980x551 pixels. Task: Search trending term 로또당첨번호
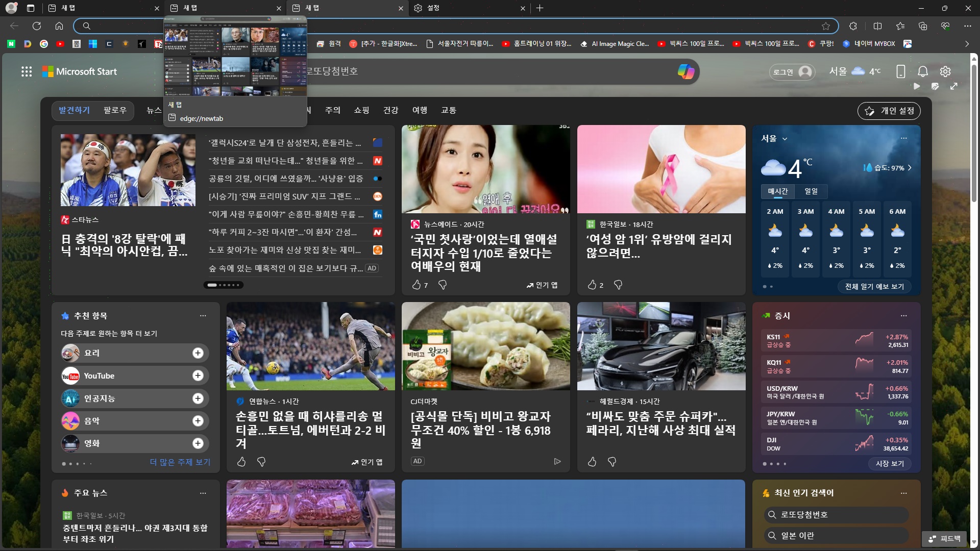837,515
